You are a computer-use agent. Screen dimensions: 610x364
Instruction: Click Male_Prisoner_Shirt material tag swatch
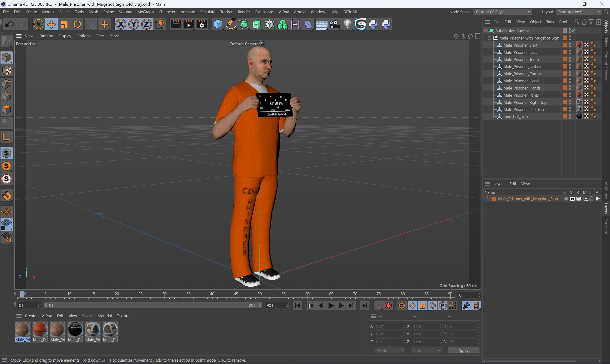pyautogui.click(x=579, y=45)
